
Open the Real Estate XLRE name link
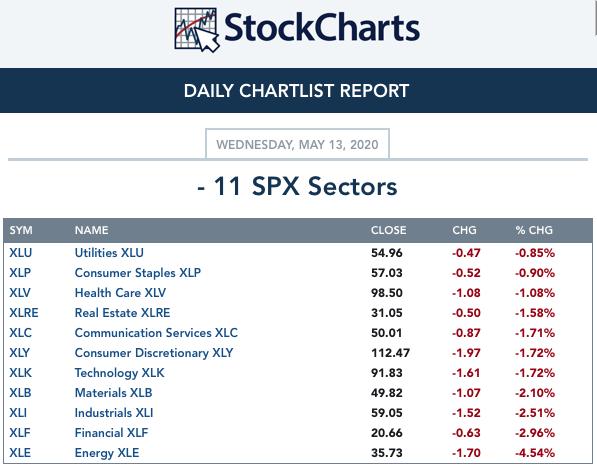pos(122,313)
